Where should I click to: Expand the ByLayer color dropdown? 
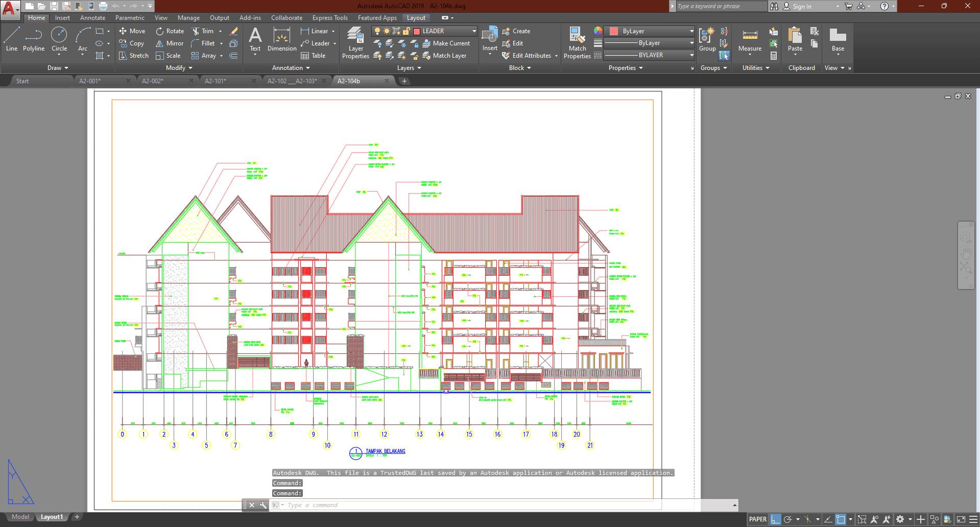click(x=691, y=31)
